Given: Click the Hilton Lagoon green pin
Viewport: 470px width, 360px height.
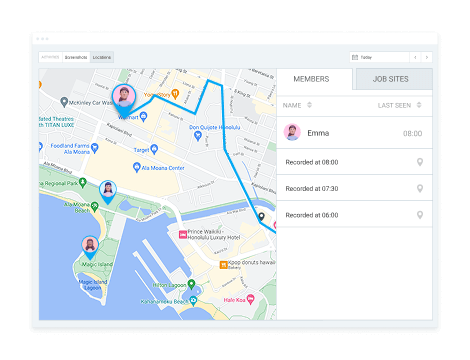Looking at the screenshot, I should coord(191,284).
